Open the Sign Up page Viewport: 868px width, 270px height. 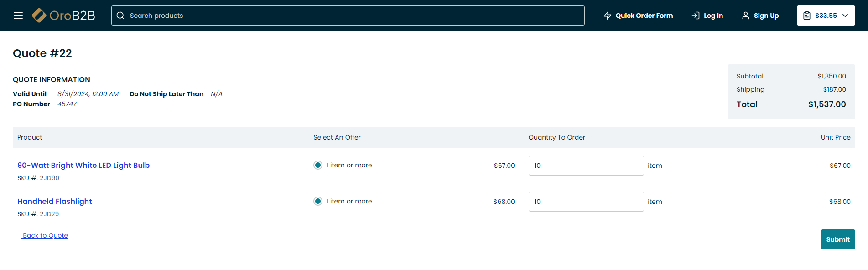point(766,16)
